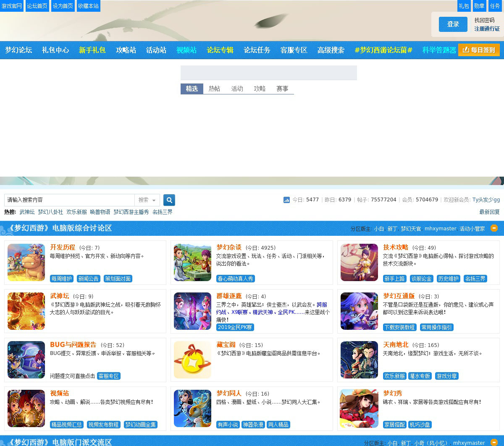Open the 礼包 button at top right
The height and width of the screenshot is (446, 504).
pyautogui.click(x=464, y=6)
